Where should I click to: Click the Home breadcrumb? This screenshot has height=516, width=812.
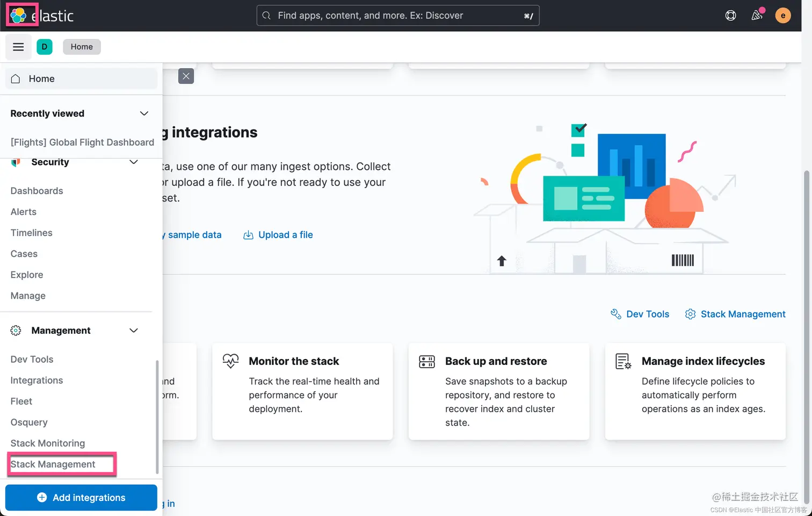coord(82,47)
